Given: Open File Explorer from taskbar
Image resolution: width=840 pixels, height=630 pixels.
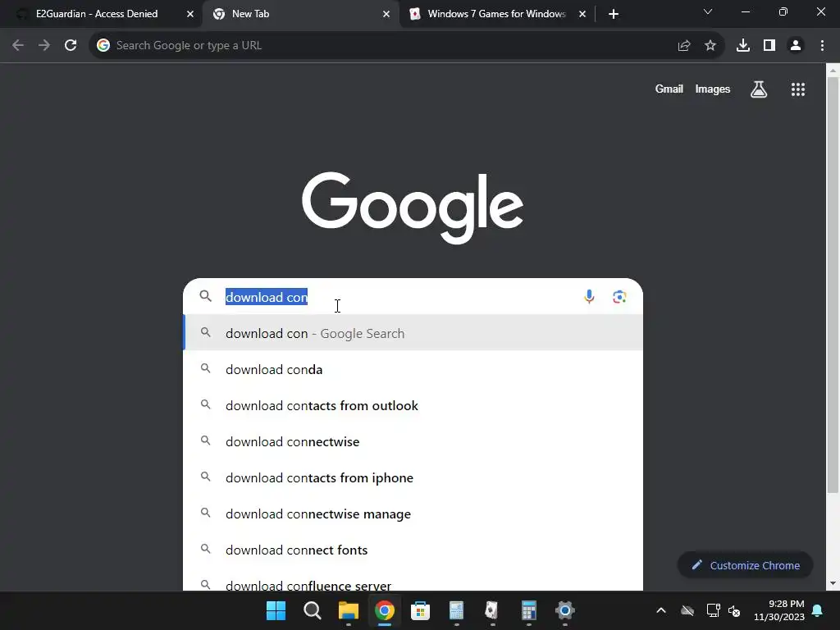Looking at the screenshot, I should [348, 610].
